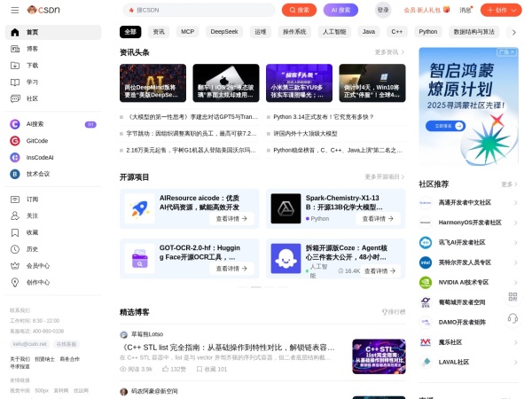The width and height of the screenshot is (532, 399).
Task: Close the advertisement banner
Action: tap(512, 52)
